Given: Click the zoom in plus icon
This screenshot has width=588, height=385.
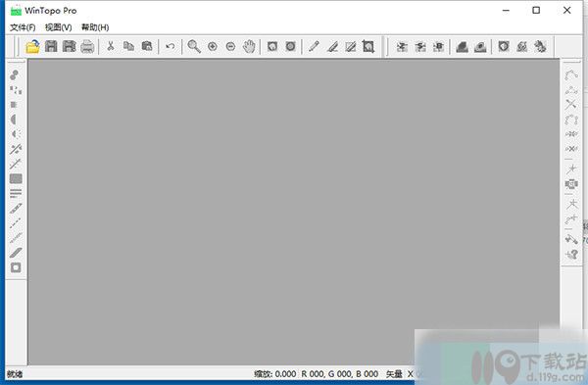Looking at the screenshot, I should (x=213, y=46).
